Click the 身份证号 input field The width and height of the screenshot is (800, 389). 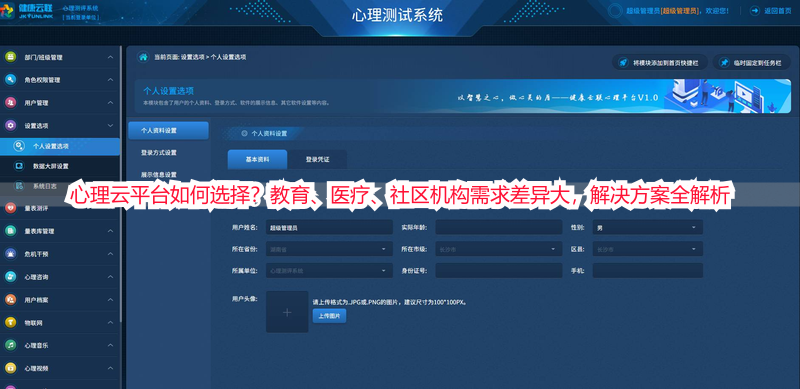pos(498,271)
